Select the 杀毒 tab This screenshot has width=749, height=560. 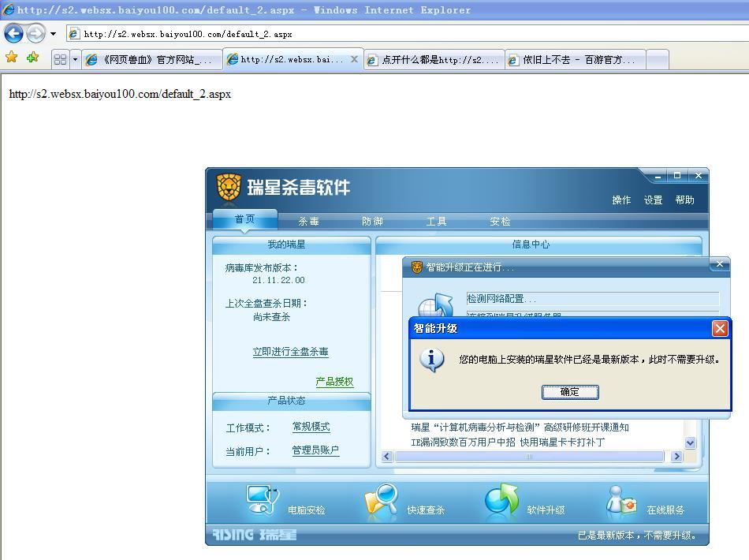pos(308,221)
